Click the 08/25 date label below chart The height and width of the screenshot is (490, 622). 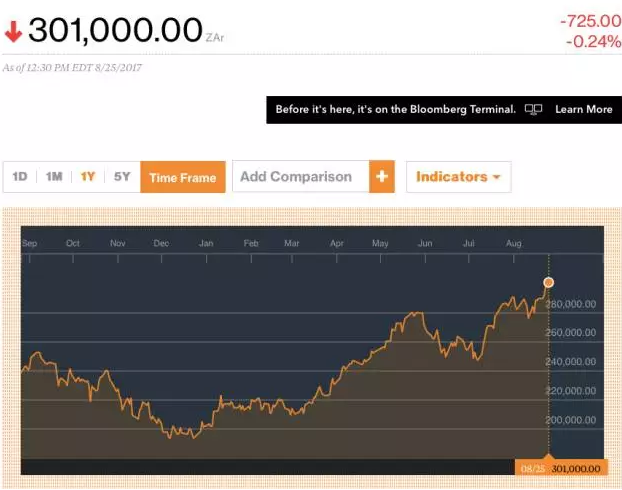coord(532,468)
